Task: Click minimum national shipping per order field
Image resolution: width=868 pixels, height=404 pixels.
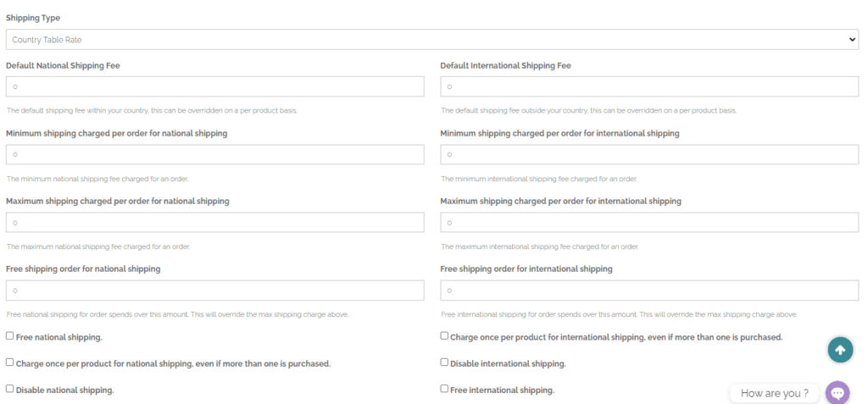Action: tap(215, 154)
